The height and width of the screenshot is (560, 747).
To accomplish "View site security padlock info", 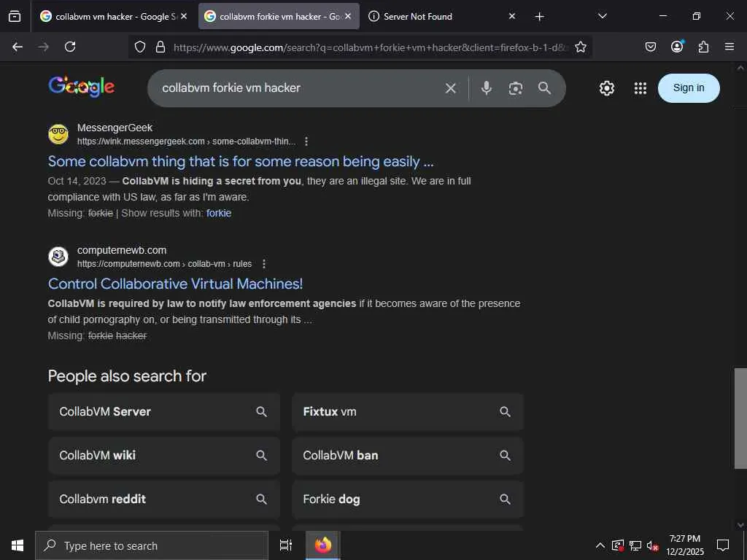I will [160, 47].
